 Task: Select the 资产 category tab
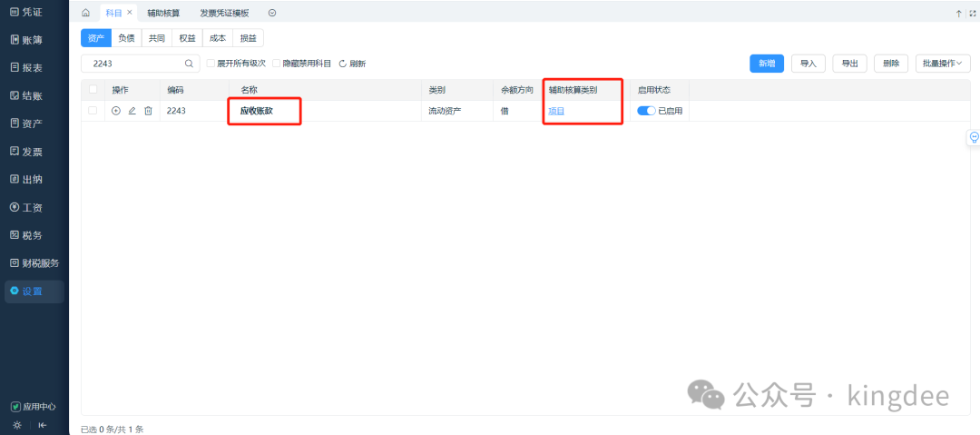point(96,38)
